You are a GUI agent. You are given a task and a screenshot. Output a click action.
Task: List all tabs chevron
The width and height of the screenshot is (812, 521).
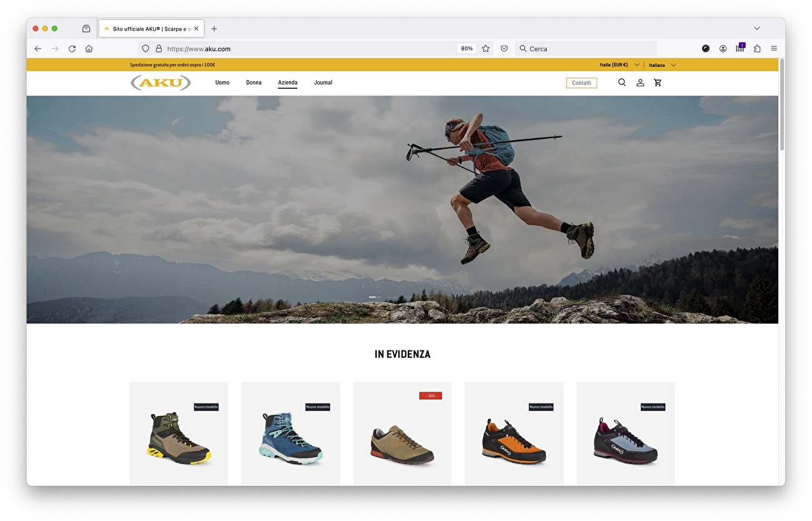(x=757, y=29)
